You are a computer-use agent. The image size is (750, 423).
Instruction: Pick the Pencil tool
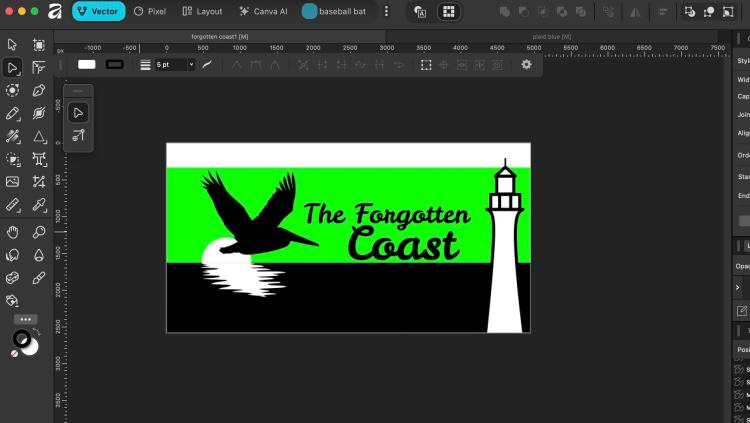[13, 114]
